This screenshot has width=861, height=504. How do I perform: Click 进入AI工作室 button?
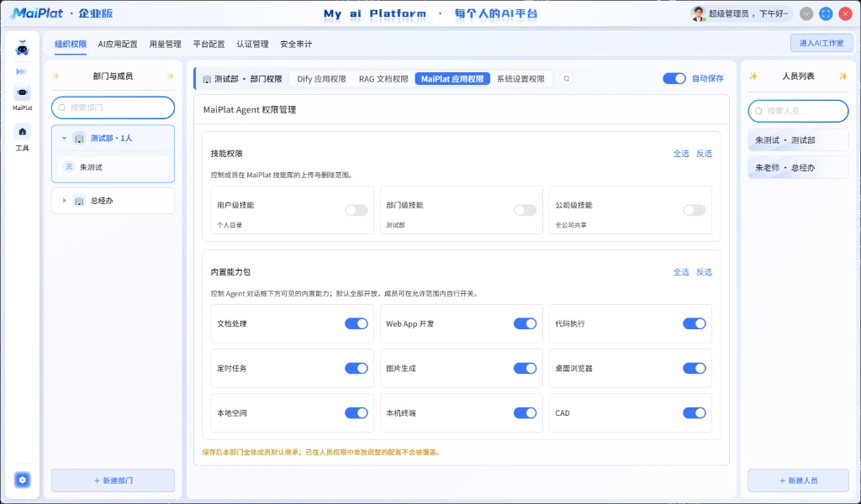pos(821,43)
